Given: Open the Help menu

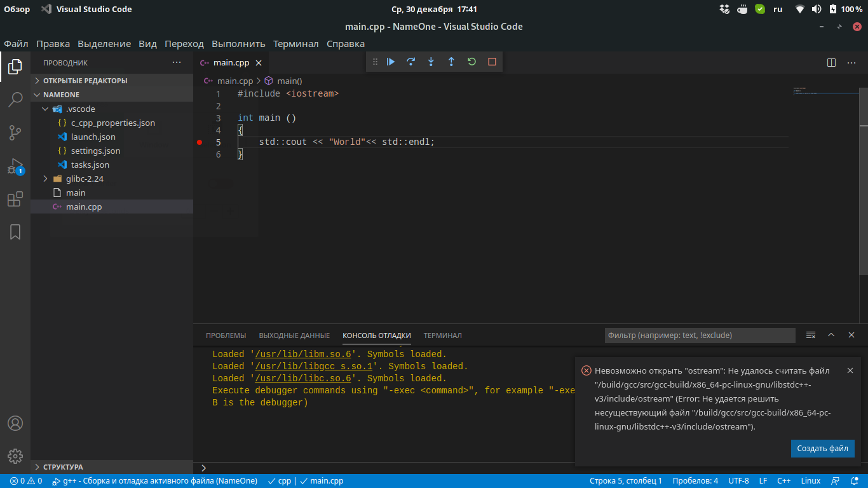Looking at the screenshot, I should pos(346,44).
